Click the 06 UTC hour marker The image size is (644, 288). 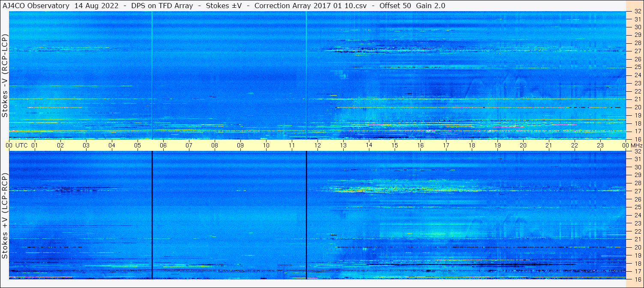163,145
